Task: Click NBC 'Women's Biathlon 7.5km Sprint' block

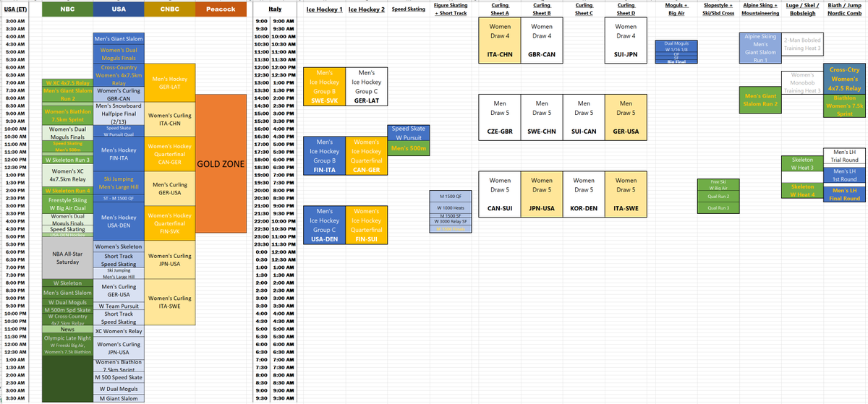Action: coord(67,116)
